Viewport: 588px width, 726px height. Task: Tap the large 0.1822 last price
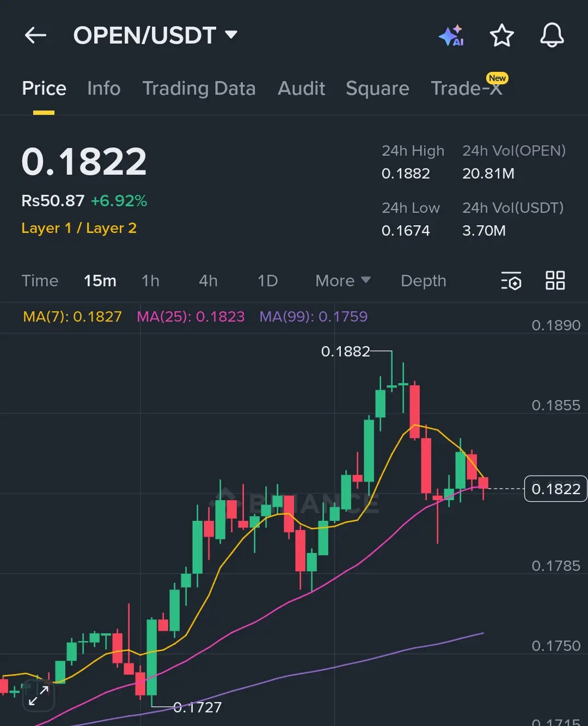[84, 162]
